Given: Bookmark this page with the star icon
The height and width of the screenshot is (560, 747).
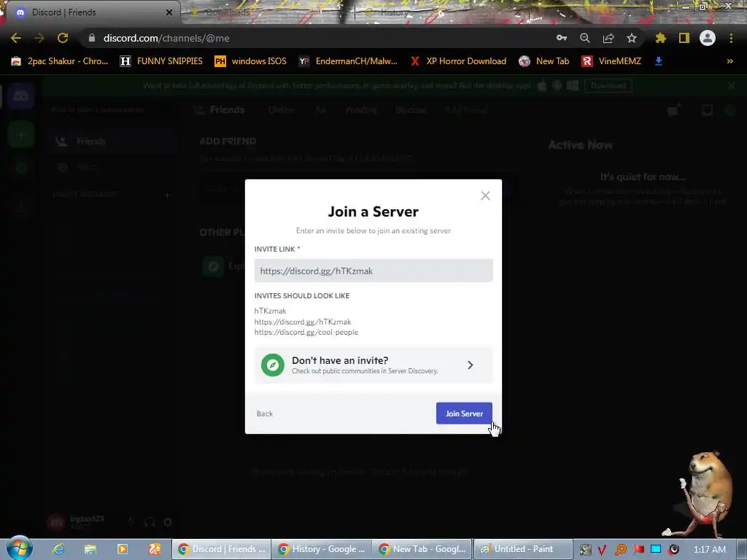Looking at the screenshot, I should point(632,38).
